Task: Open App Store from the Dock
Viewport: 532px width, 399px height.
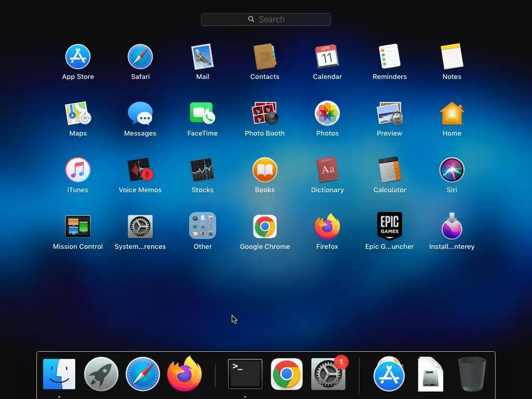Action: click(x=389, y=375)
